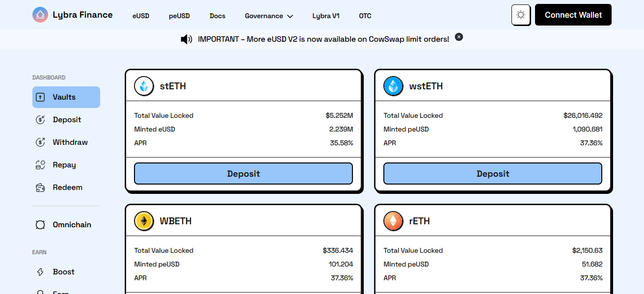Viewport: 644px width, 294px height.
Task: Click the Deposit sidebar icon
Action: (x=41, y=120)
